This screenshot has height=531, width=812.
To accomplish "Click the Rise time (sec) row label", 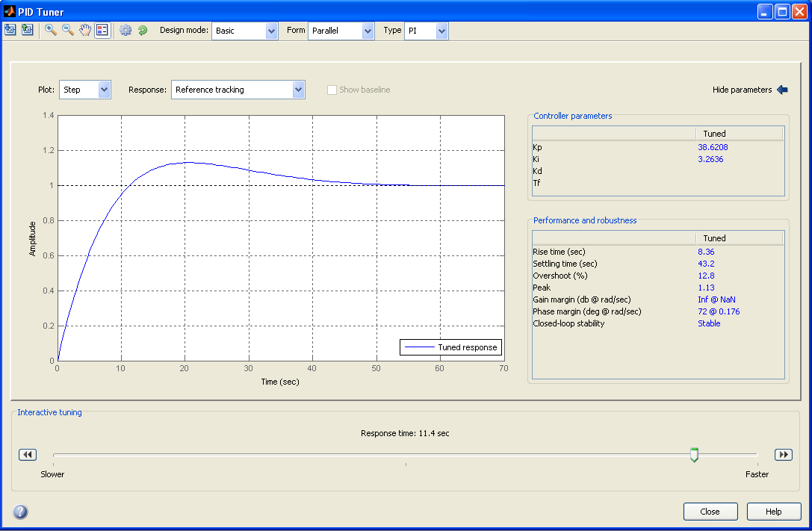I will pyautogui.click(x=559, y=252).
